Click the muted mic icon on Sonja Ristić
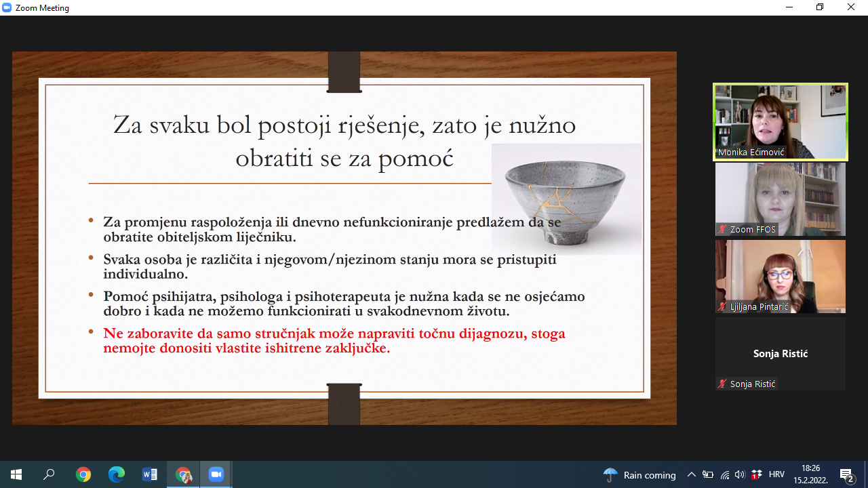Viewport: 868px width, 488px height. point(723,384)
